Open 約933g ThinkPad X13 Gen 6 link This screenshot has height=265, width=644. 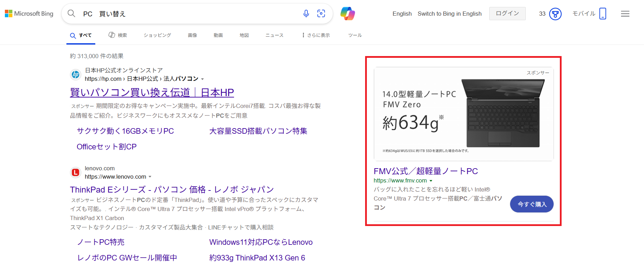pyautogui.click(x=257, y=258)
